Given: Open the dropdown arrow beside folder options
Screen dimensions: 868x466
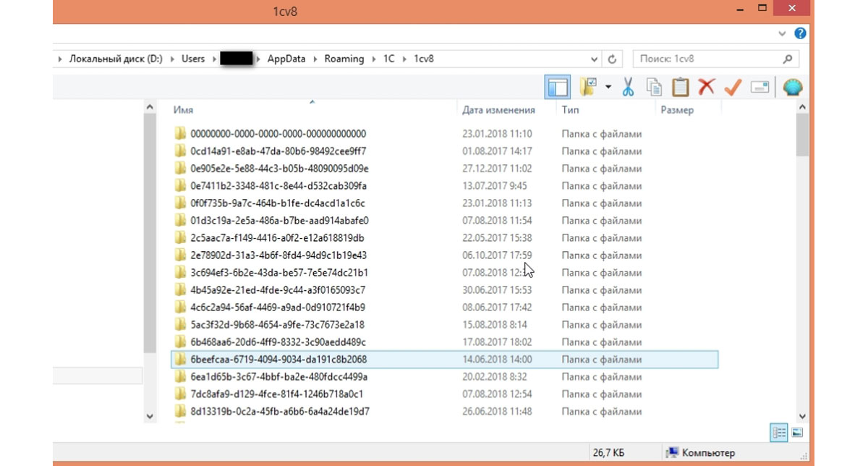Looking at the screenshot, I should pyautogui.click(x=608, y=88).
